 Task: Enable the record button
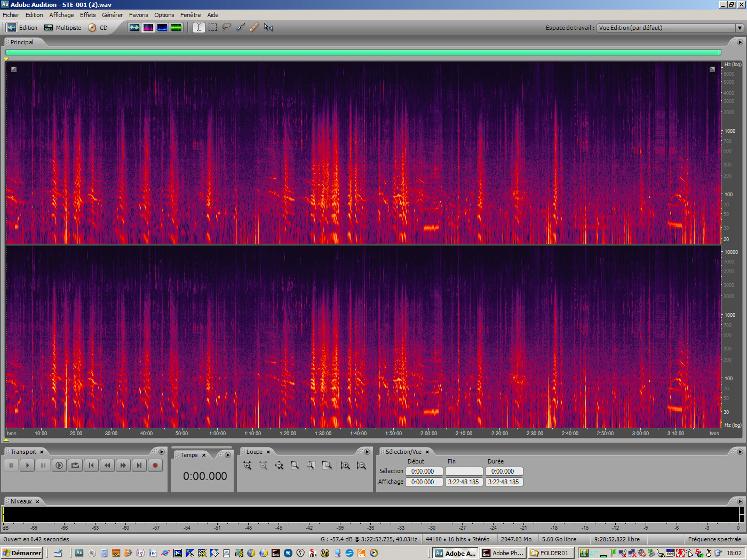pos(155,465)
